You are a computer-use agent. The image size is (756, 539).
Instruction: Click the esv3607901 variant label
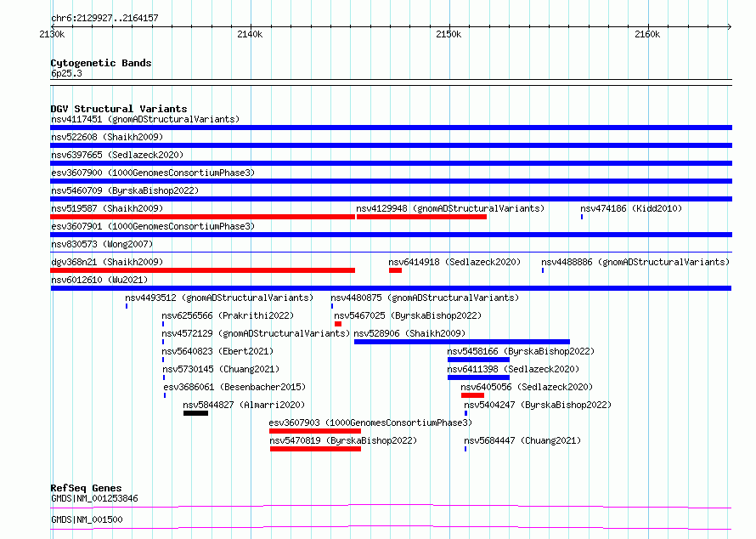(153, 226)
